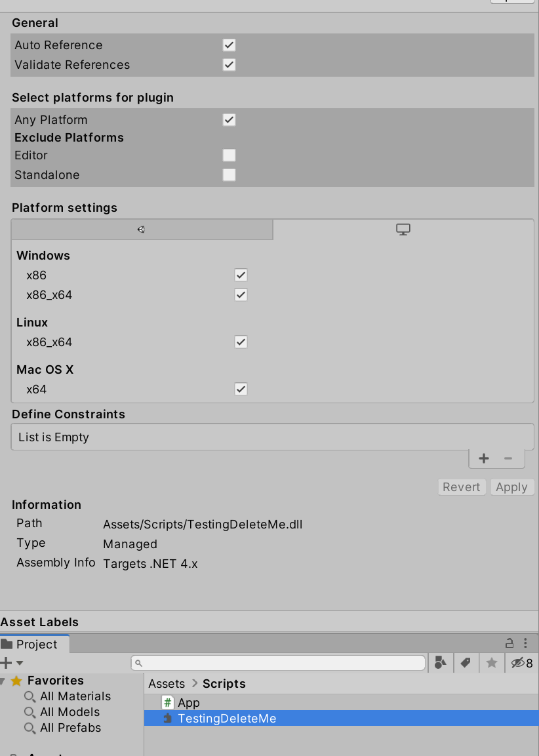The width and height of the screenshot is (539, 756).
Task: Open the Create asset plus dropdown
Action: [11, 663]
